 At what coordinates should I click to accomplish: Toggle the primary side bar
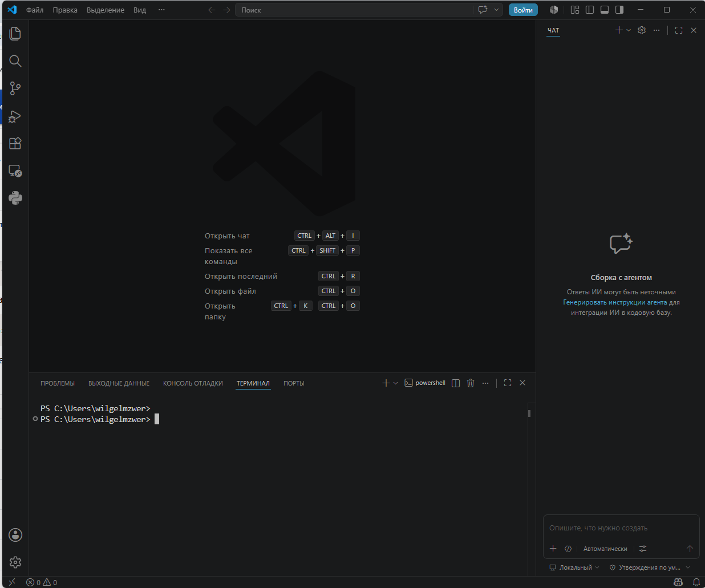[x=590, y=10]
